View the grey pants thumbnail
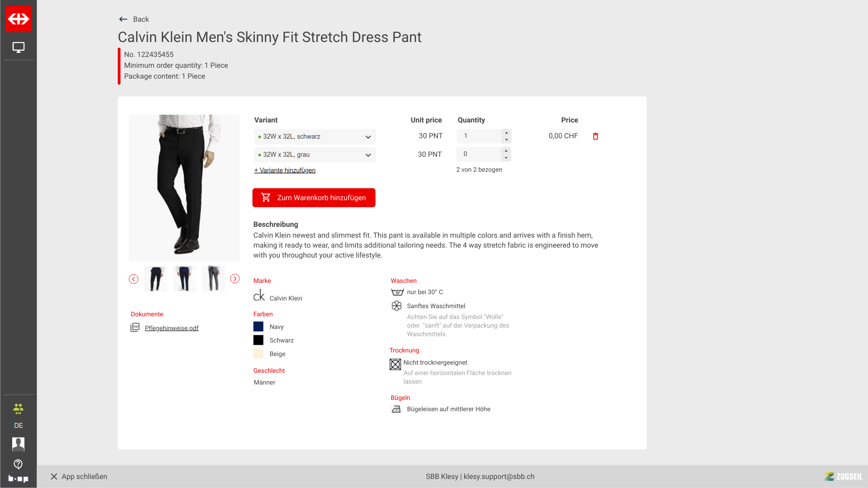The height and width of the screenshot is (488, 868). coord(213,279)
